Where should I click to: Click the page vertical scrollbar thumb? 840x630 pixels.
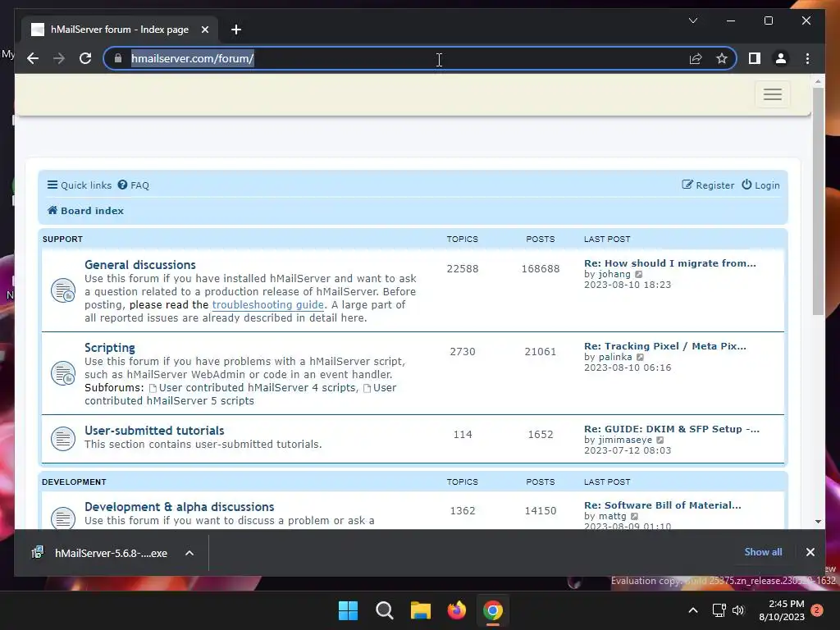pyautogui.click(x=818, y=201)
